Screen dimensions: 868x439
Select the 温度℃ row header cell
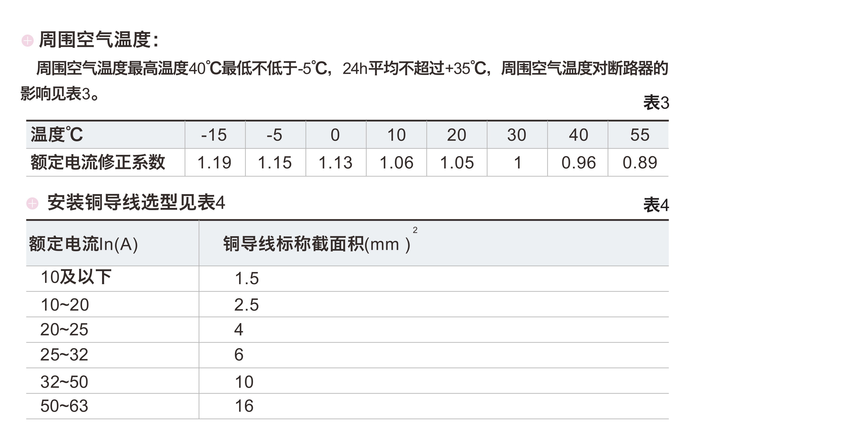click(57, 135)
